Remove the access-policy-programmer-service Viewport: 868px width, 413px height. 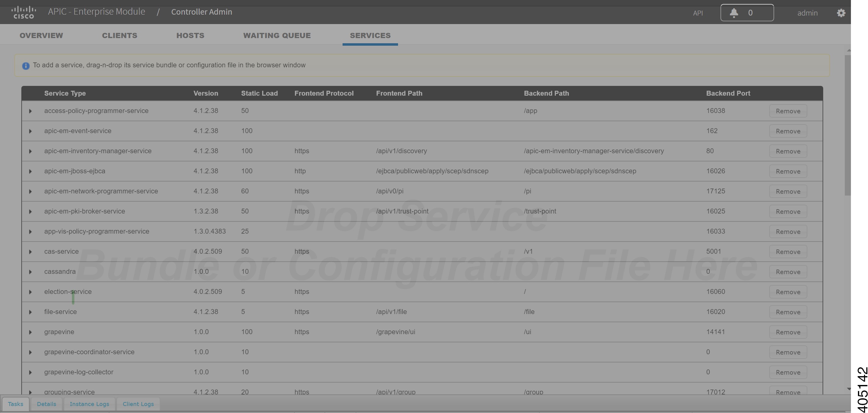coord(788,111)
